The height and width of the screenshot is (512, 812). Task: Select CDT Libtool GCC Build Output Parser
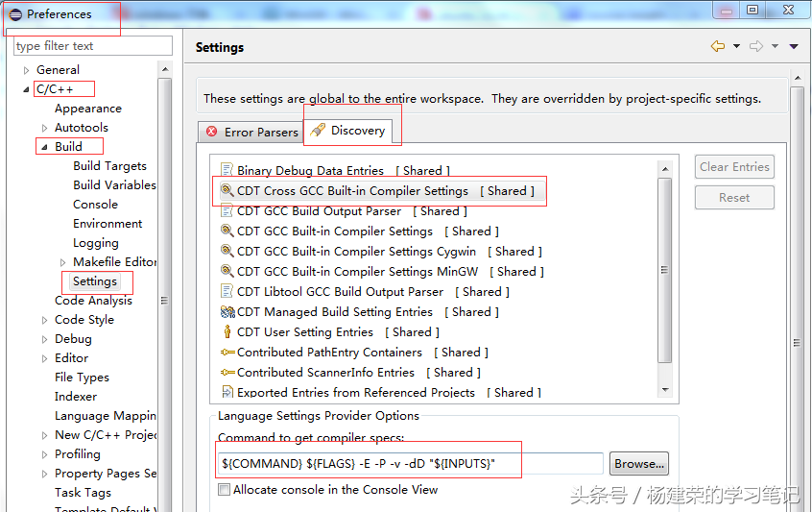372,292
